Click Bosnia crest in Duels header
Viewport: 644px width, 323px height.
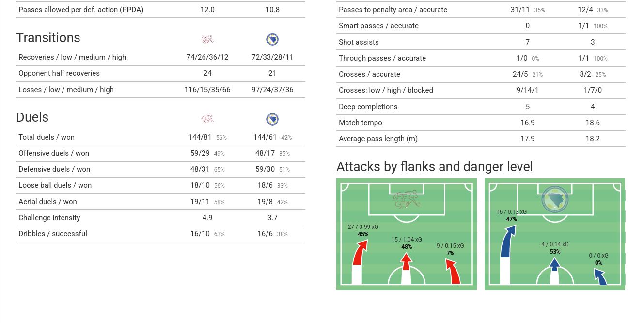(x=272, y=119)
